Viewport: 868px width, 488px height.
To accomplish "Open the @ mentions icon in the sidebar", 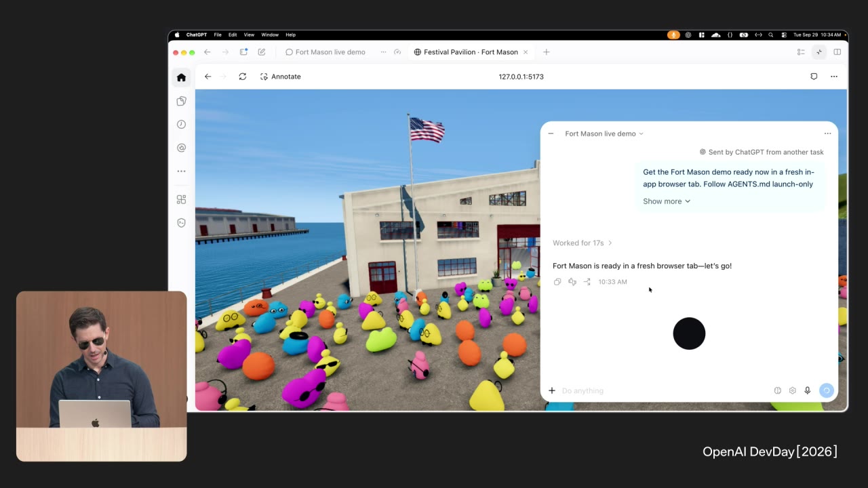I will (181, 148).
